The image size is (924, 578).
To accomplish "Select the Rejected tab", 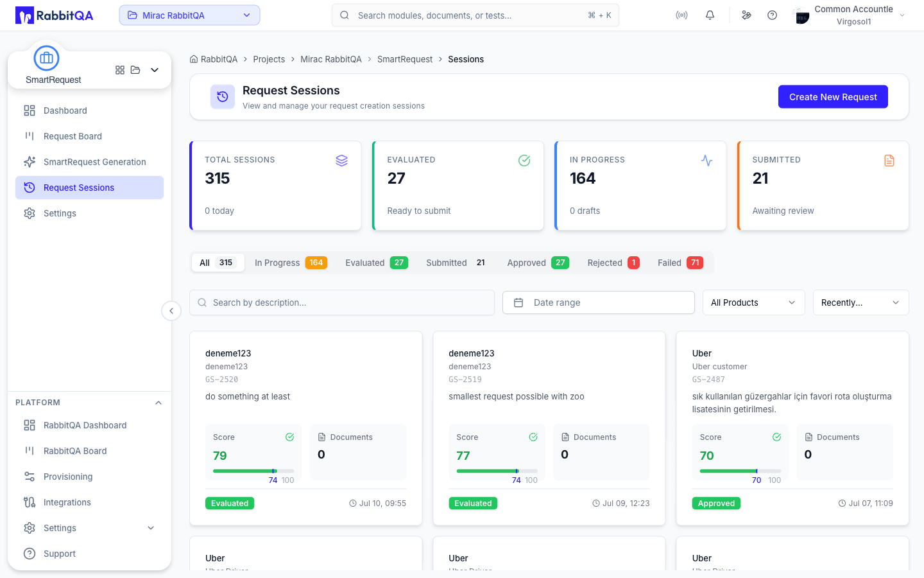I will [x=613, y=263].
